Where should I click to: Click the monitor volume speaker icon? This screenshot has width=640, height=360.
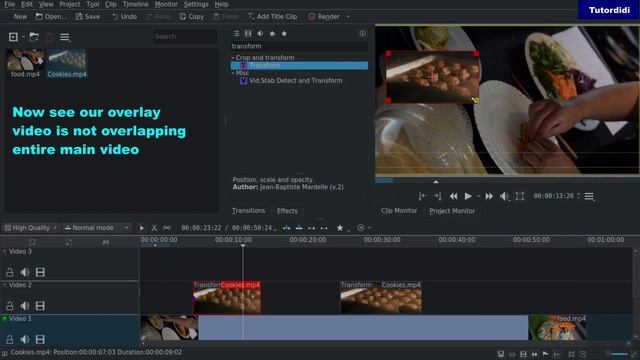(x=504, y=196)
